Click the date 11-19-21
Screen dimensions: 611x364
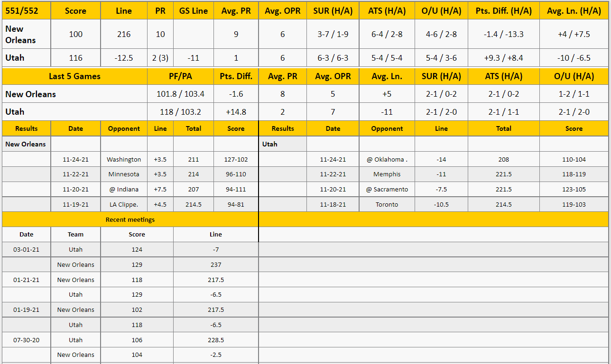pyautogui.click(x=75, y=204)
